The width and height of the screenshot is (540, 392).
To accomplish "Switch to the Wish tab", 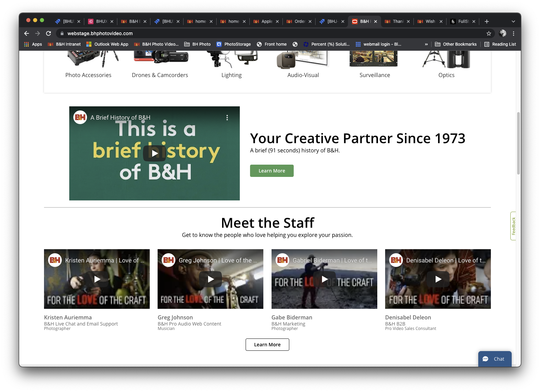I will coord(430,21).
